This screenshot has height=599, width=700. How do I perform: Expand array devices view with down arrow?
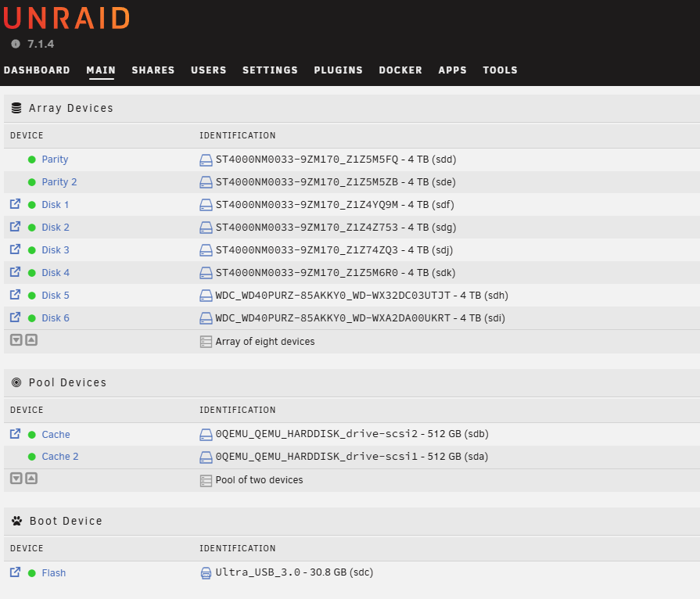pos(16,340)
